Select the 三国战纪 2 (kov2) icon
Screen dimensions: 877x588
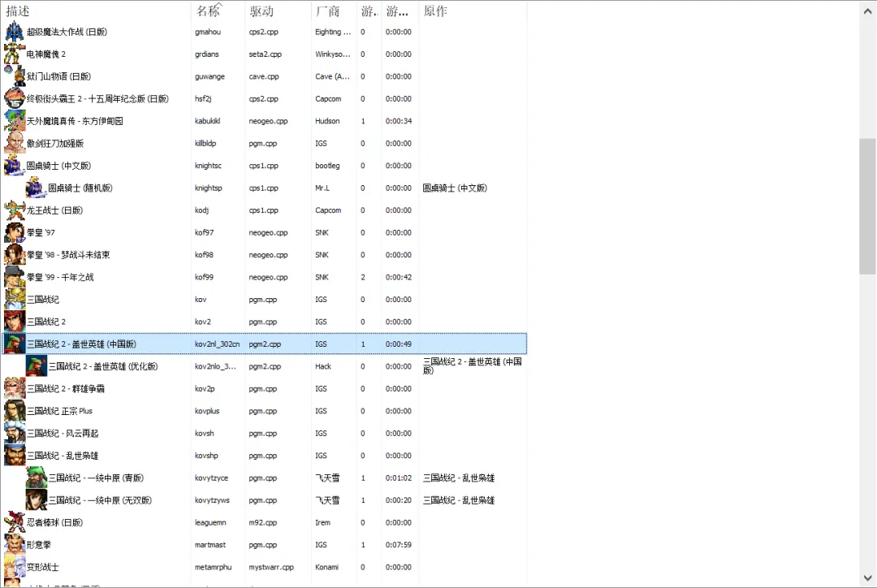coord(15,322)
